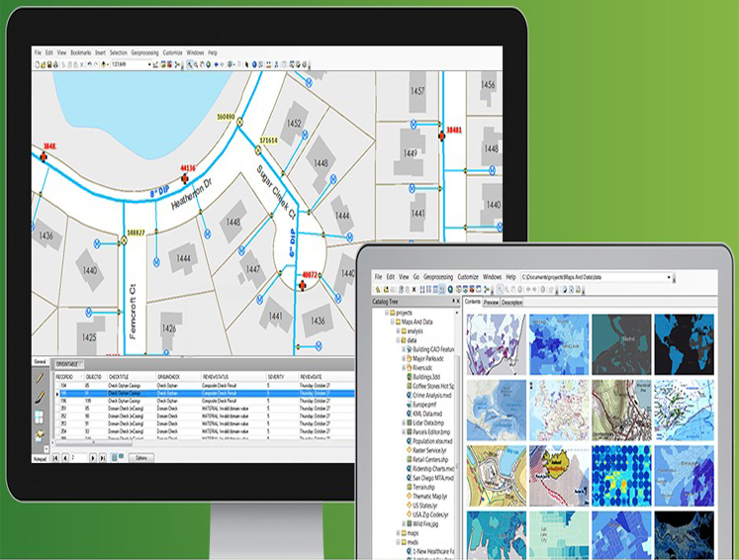This screenshot has width=739, height=560.
Task: Open the Geoprocessing menu in map window
Action: (145, 51)
